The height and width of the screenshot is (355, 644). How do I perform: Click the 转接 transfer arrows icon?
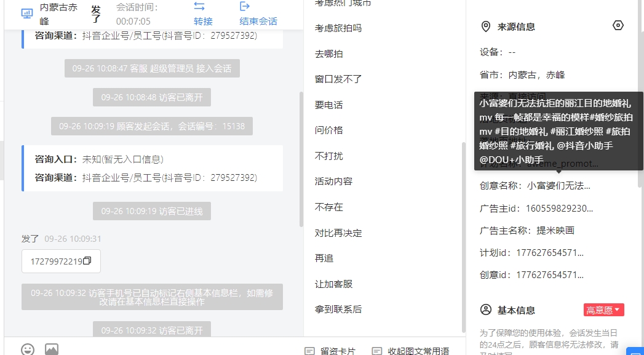[199, 6]
